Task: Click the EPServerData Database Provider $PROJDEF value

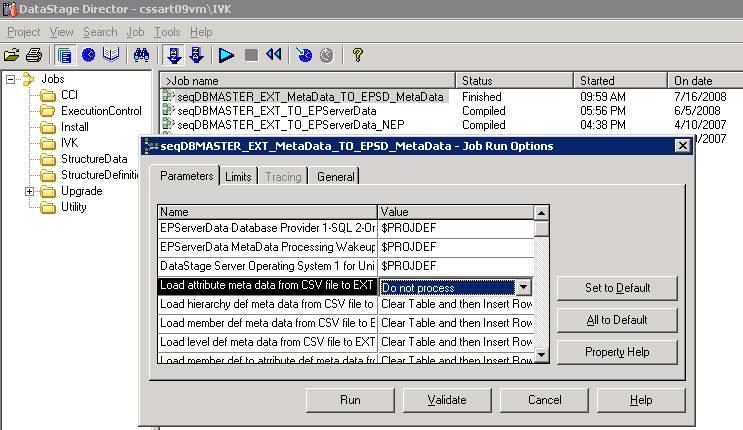Action: [456, 228]
